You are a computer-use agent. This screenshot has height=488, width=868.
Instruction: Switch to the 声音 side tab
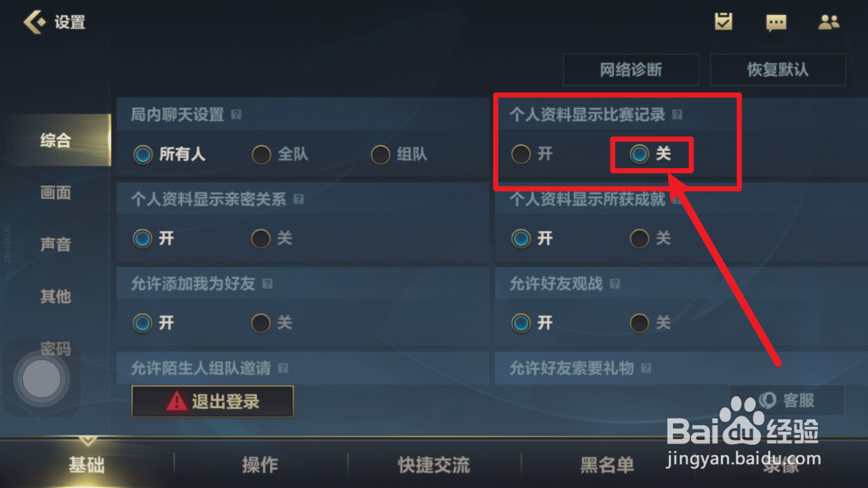tap(55, 244)
